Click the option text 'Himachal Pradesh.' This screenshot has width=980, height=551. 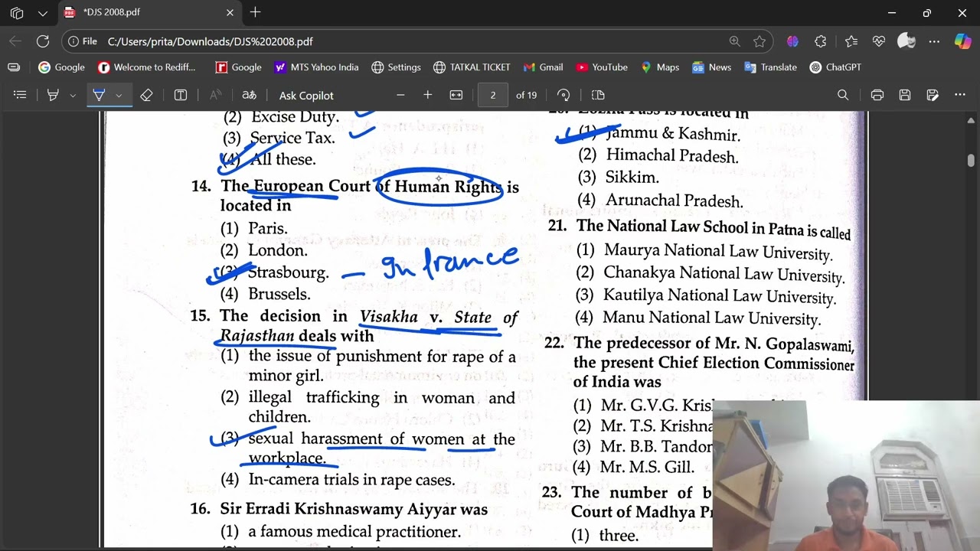tap(672, 155)
